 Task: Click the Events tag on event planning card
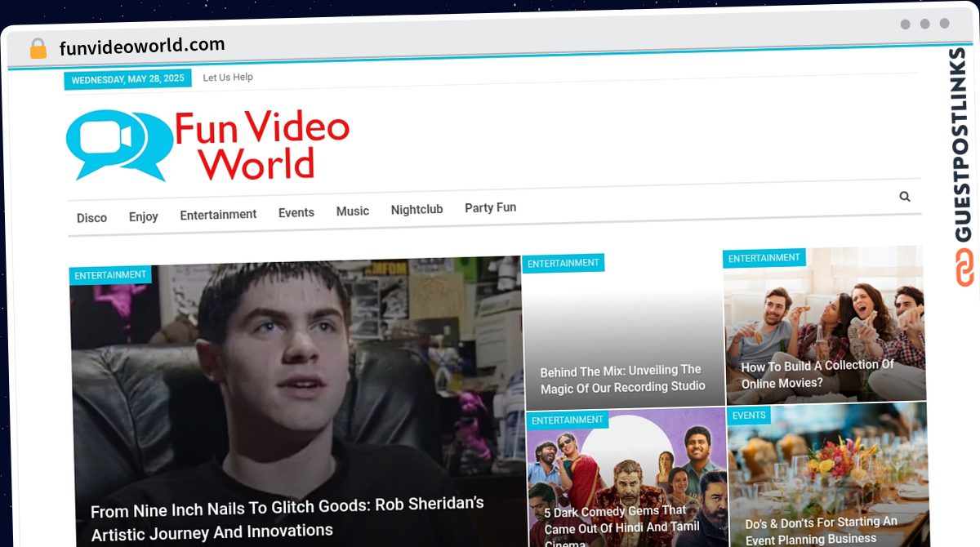[x=749, y=416]
